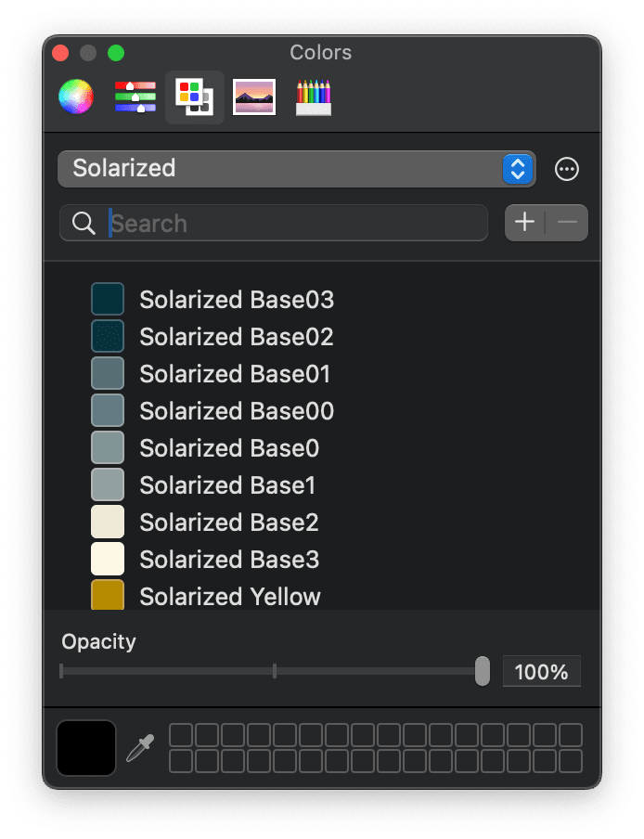Open the palette options ellipsis menu

point(566,169)
